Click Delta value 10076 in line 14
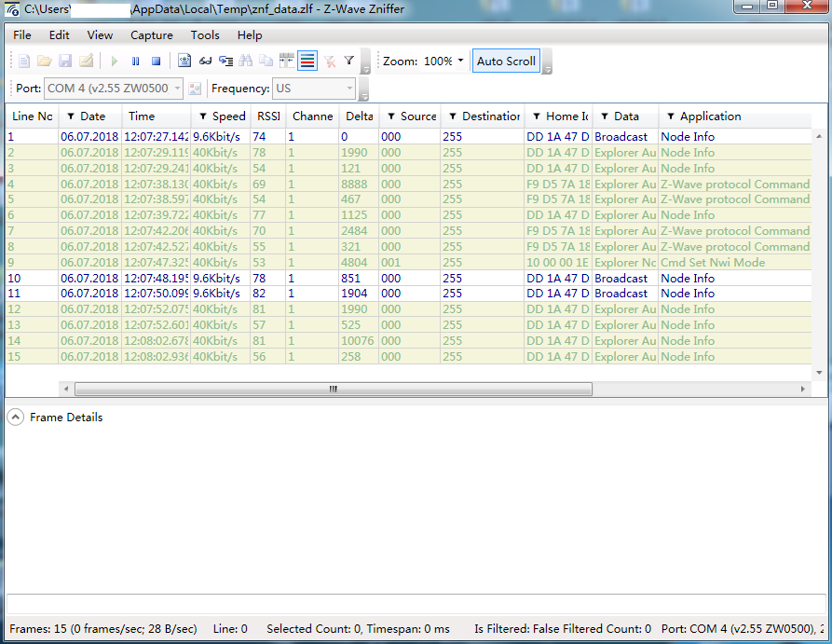Viewport: 832px width, 644px height. click(x=358, y=341)
